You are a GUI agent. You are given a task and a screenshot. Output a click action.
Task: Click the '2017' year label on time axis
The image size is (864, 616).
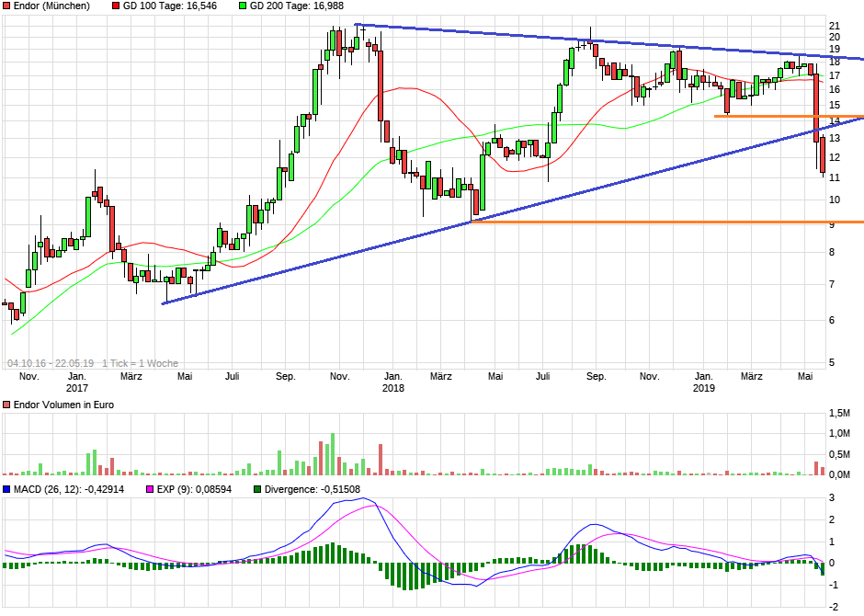[x=77, y=388]
